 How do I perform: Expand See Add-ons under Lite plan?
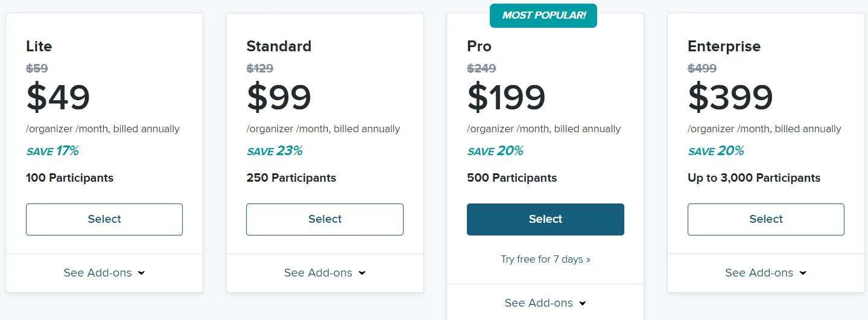click(x=104, y=273)
